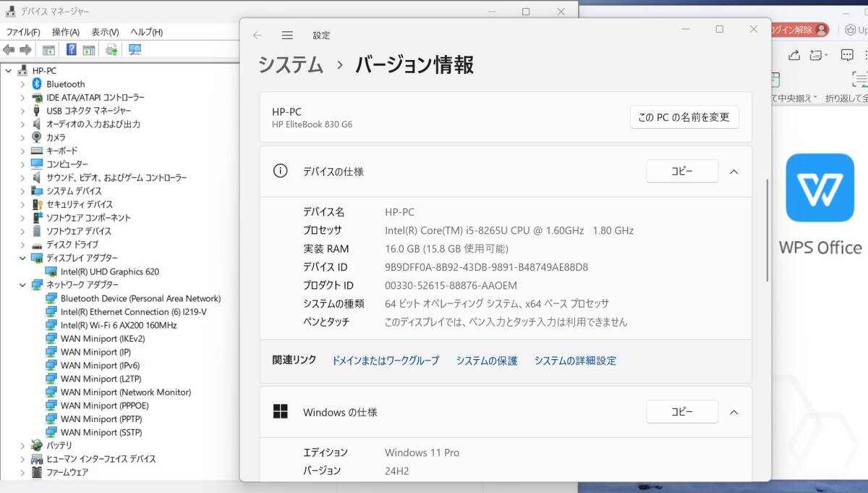Viewport: 868px width, 493px height.
Task: Open the ファイル(F) menu
Action: pyautogui.click(x=23, y=32)
